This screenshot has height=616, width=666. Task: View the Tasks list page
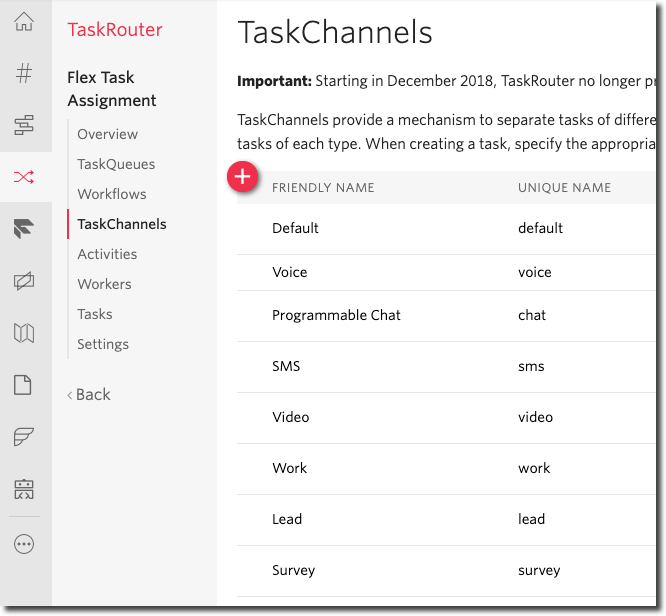(95, 314)
